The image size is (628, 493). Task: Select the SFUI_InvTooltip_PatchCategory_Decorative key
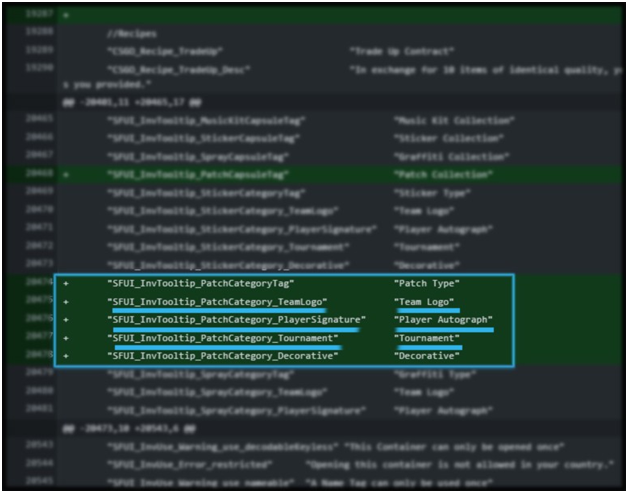point(222,355)
